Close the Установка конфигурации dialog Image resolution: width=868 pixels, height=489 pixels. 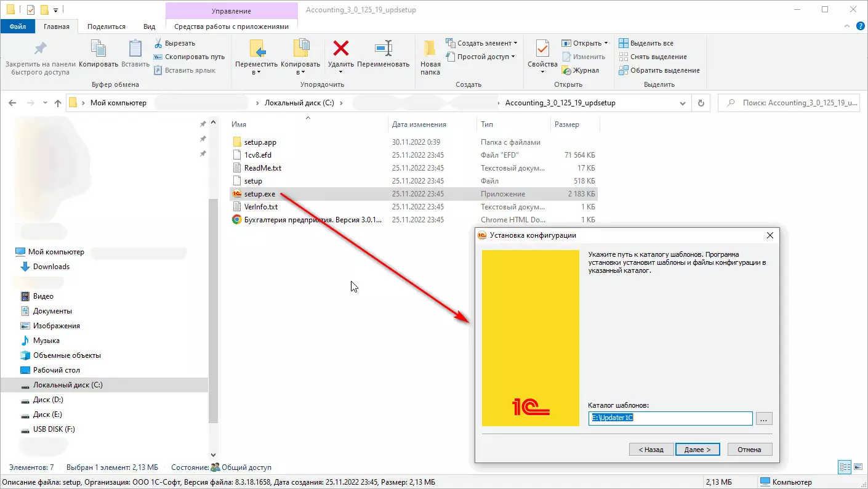click(x=770, y=235)
